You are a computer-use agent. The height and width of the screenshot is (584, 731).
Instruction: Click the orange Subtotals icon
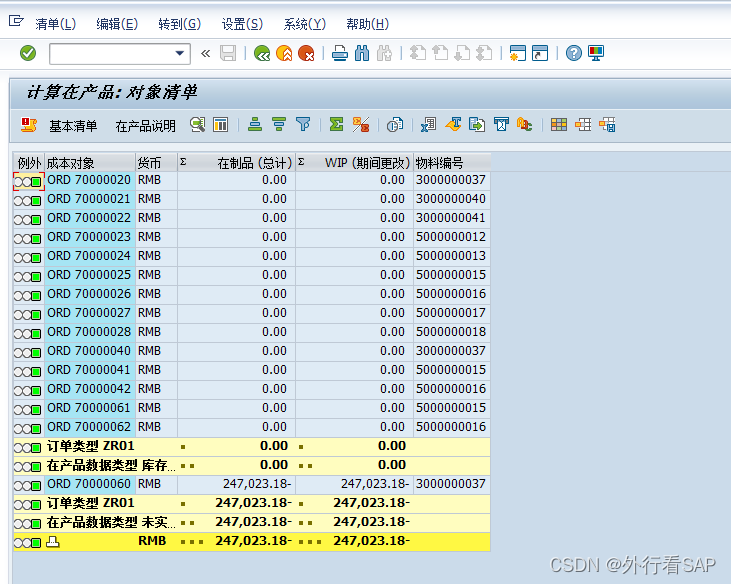[x=361, y=125]
